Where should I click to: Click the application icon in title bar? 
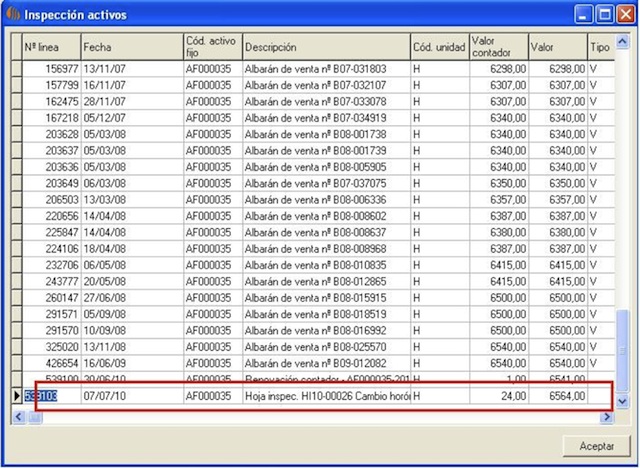point(14,15)
